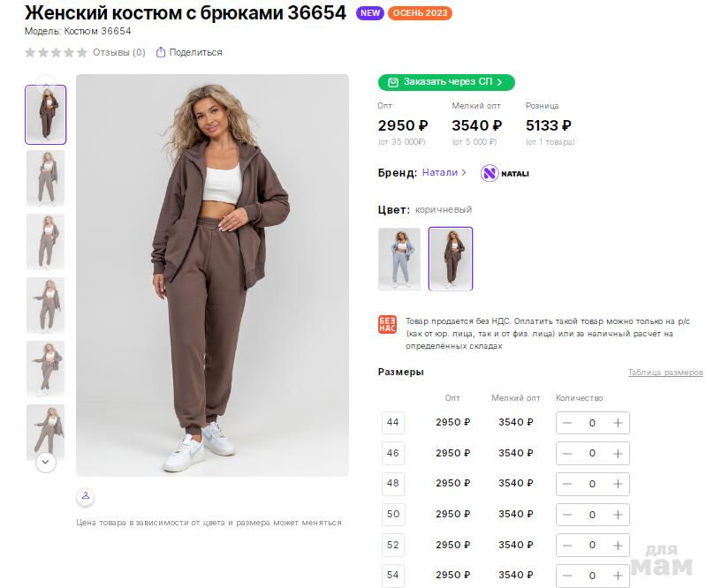This screenshot has width=706, height=588.
Task: Open the Отзывы (0) reviews link
Action: [x=118, y=52]
